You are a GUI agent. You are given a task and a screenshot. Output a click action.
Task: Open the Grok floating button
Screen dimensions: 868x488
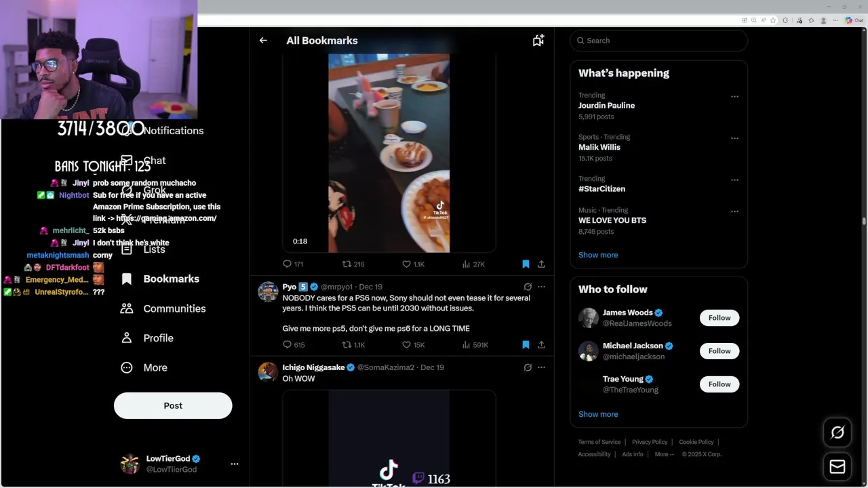[x=837, y=432]
